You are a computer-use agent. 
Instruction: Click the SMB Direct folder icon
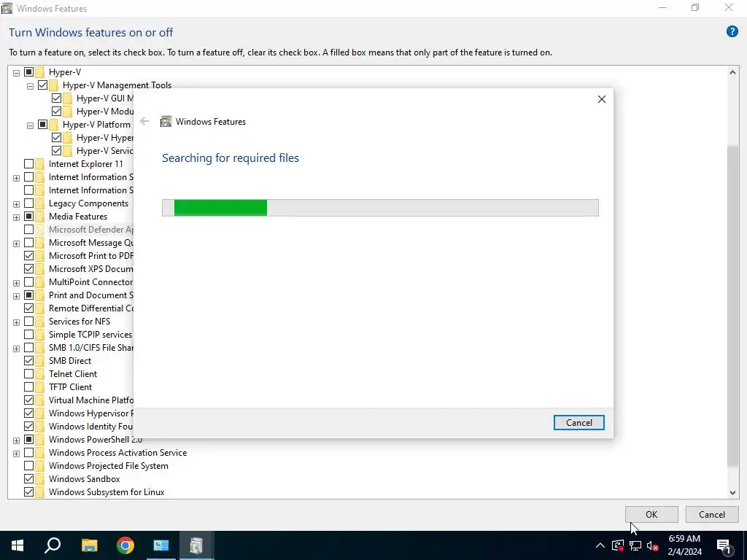[x=40, y=361]
